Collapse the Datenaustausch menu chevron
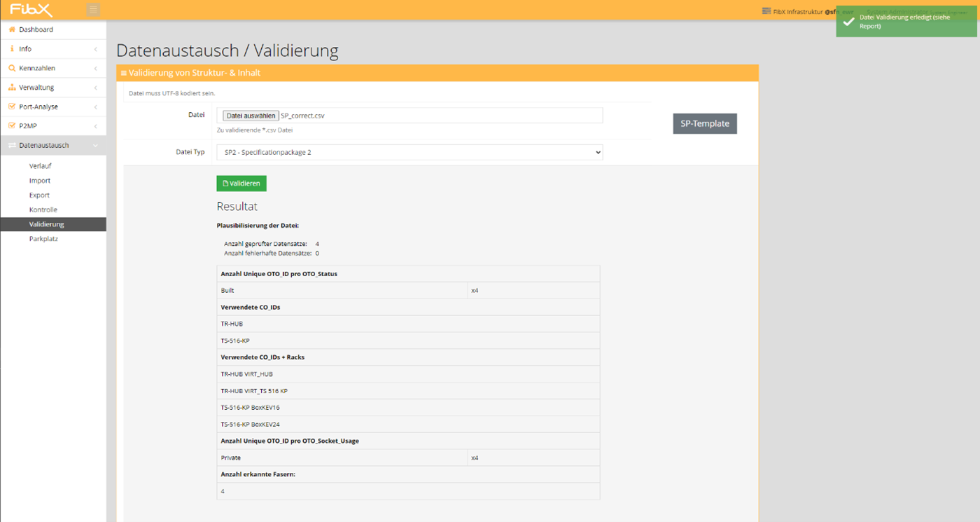This screenshot has width=980, height=522. coord(95,146)
